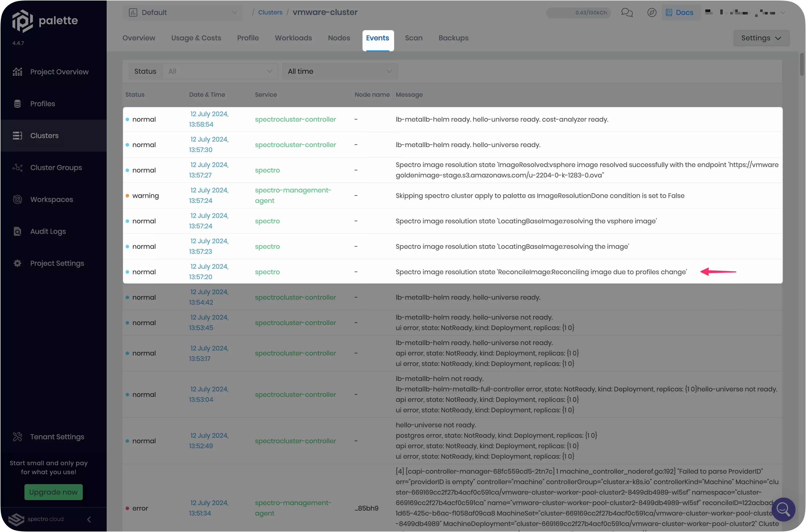This screenshot has width=806, height=532.
Task: Switch to the Nodes tab
Action: [x=339, y=38]
